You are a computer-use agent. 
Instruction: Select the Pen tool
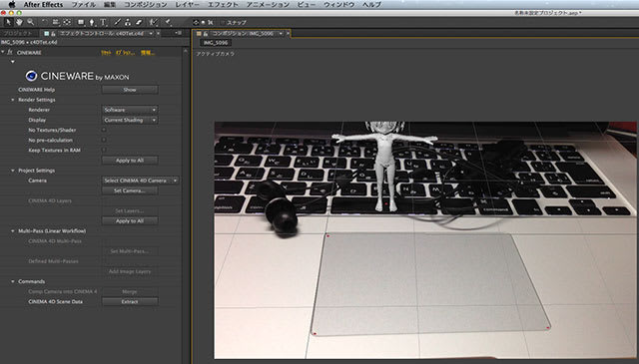(92, 22)
